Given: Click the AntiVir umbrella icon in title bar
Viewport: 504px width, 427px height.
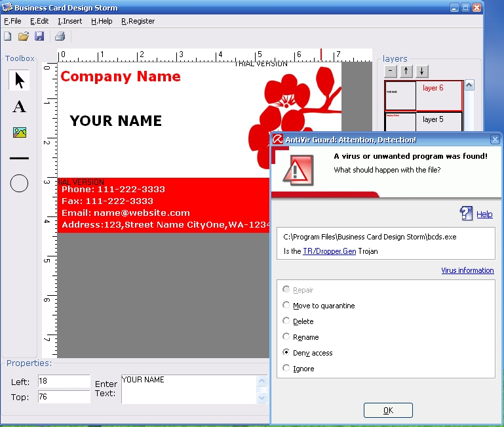Looking at the screenshot, I should (278, 139).
